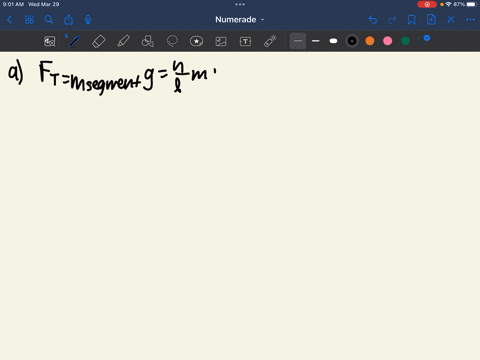Viewport: 480px width, 360px height.
Task: Select the Eraser tool
Action: [98, 41]
